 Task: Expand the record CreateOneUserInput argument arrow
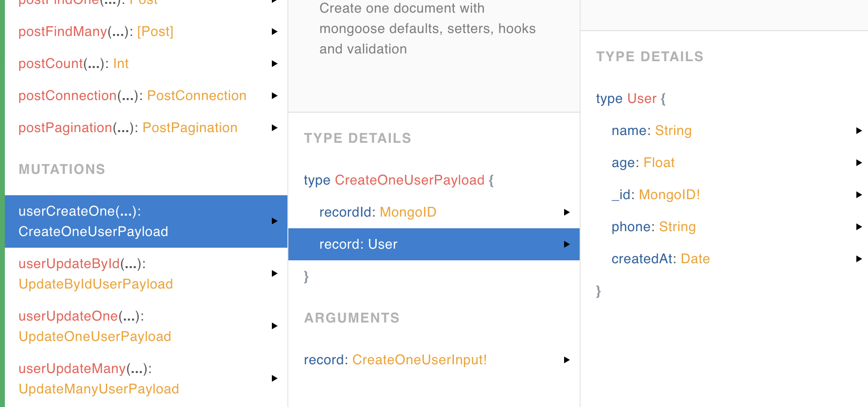567,360
